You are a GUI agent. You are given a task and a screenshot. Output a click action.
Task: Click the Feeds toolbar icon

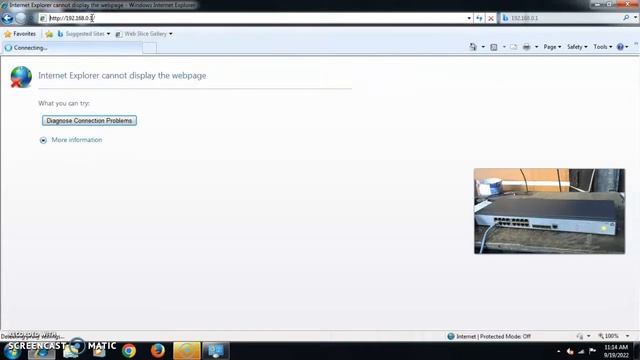click(494, 47)
